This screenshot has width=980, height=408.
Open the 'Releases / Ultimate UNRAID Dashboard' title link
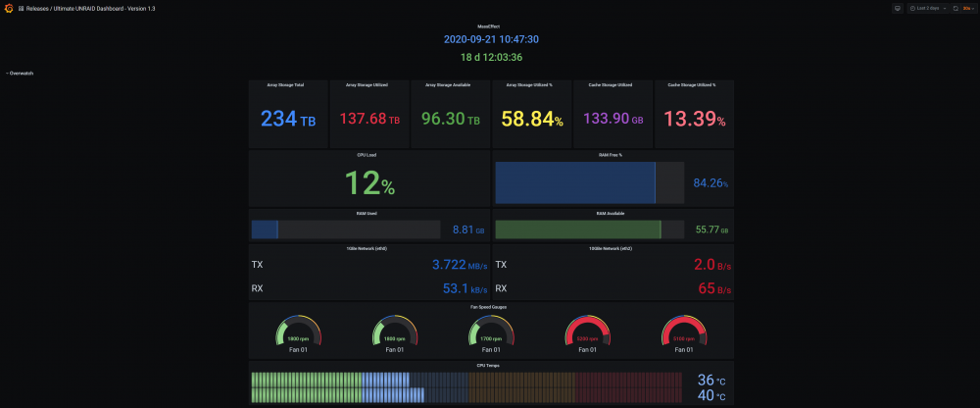pyautogui.click(x=90, y=9)
